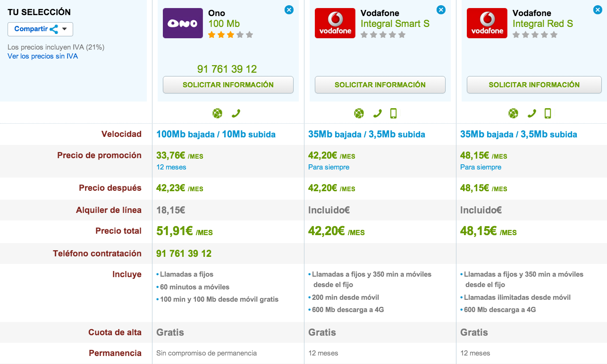The width and height of the screenshot is (607, 364).
Task: Select Ono total price 51,91€
Action: [x=185, y=231]
